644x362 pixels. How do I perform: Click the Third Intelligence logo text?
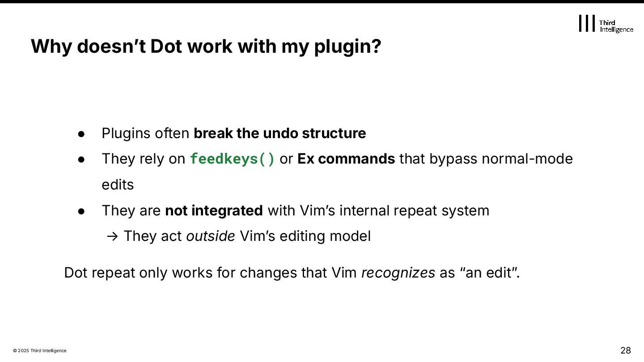pos(616,26)
